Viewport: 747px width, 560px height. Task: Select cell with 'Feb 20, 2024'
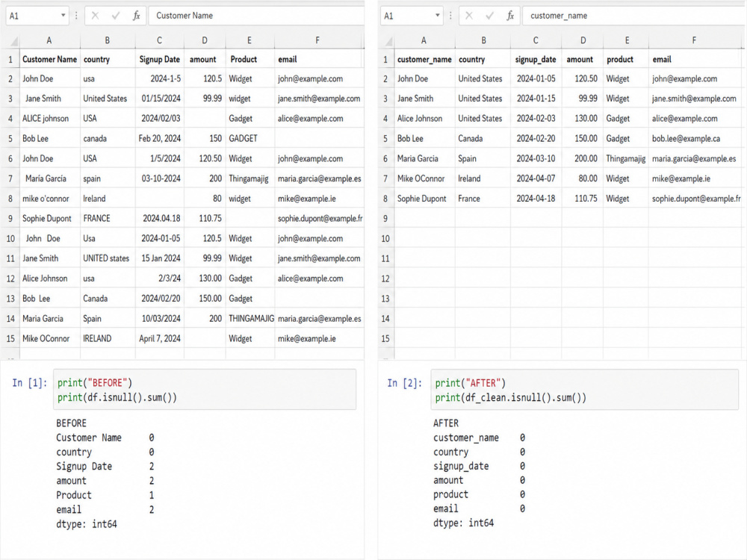pos(160,139)
